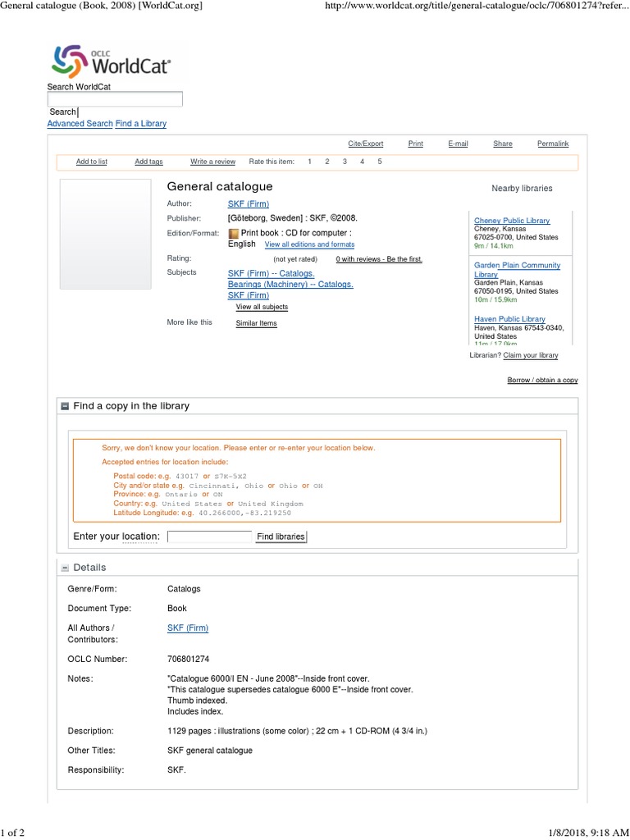
Task: Open the SKF (Firm) subject link
Action: tap(249, 295)
